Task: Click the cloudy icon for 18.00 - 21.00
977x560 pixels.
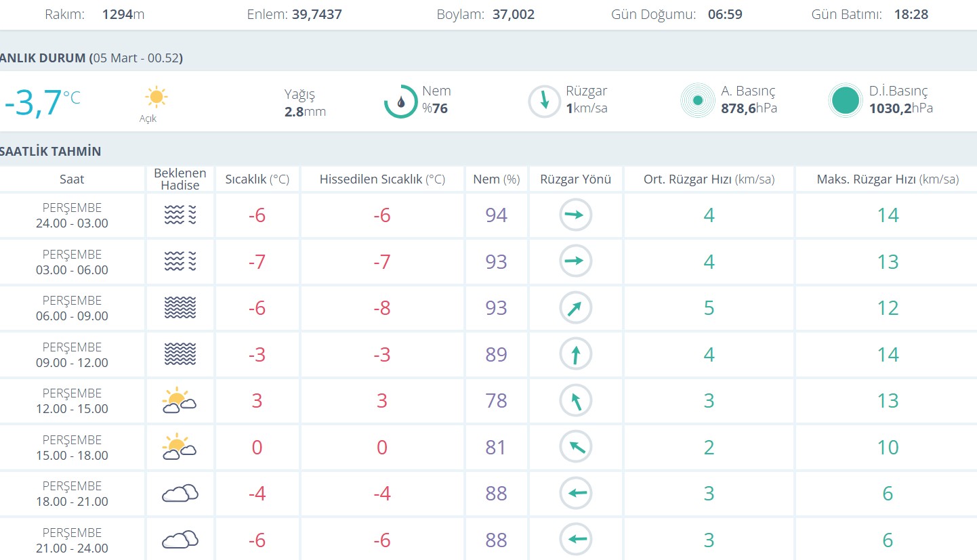Action: [x=180, y=494]
